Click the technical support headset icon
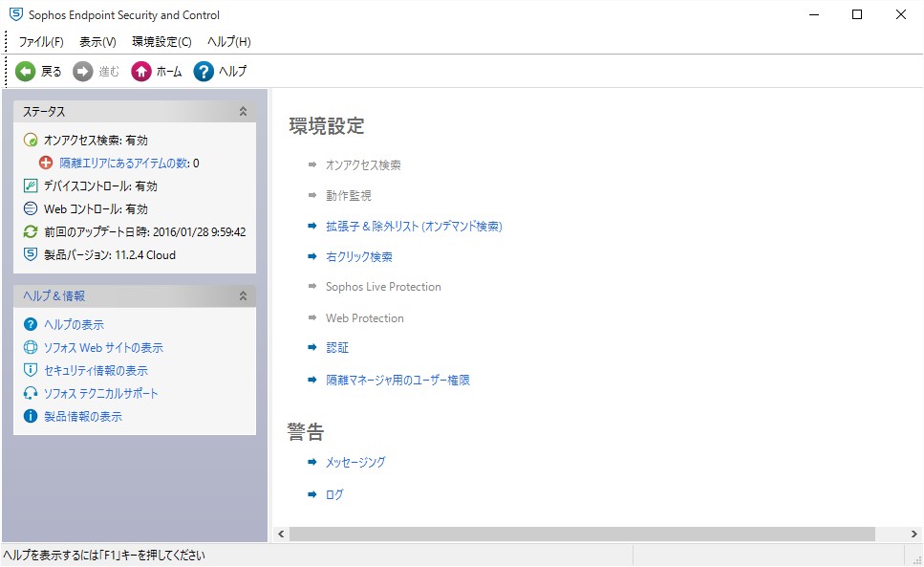This screenshot has width=924, height=567. (30, 393)
